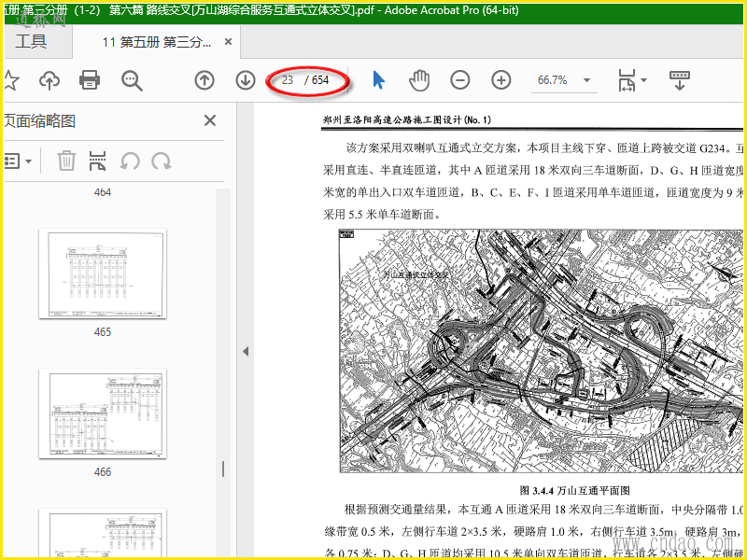The width and height of the screenshot is (747, 560).
Task: Click the upload to cloud icon
Action: [49, 80]
